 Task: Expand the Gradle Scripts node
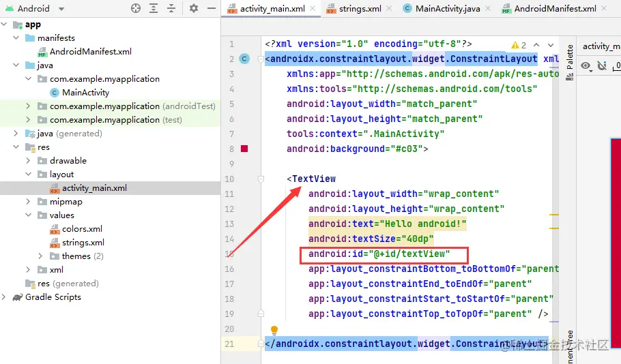click(x=4, y=297)
